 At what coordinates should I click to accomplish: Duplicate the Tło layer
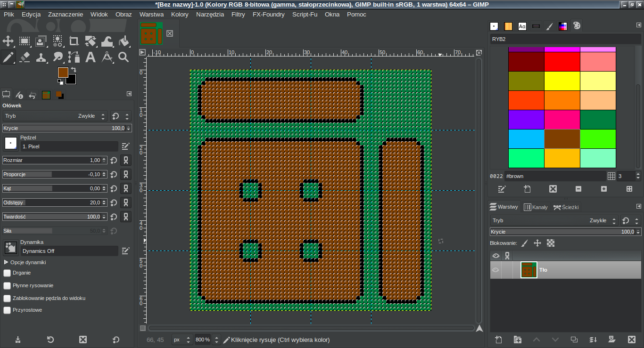tap(574, 340)
